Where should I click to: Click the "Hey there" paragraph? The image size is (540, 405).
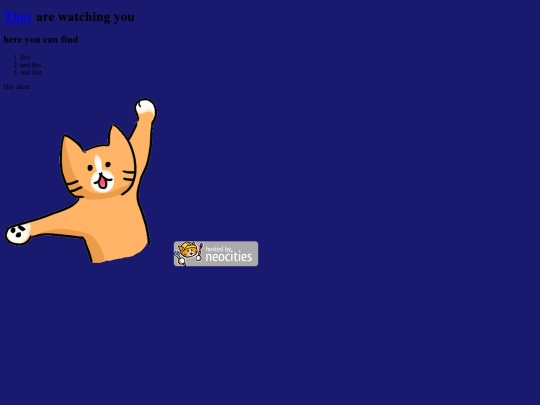tap(17, 87)
